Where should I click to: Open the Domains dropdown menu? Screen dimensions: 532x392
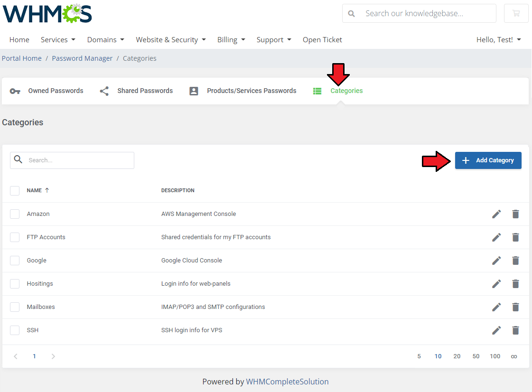pos(105,40)
